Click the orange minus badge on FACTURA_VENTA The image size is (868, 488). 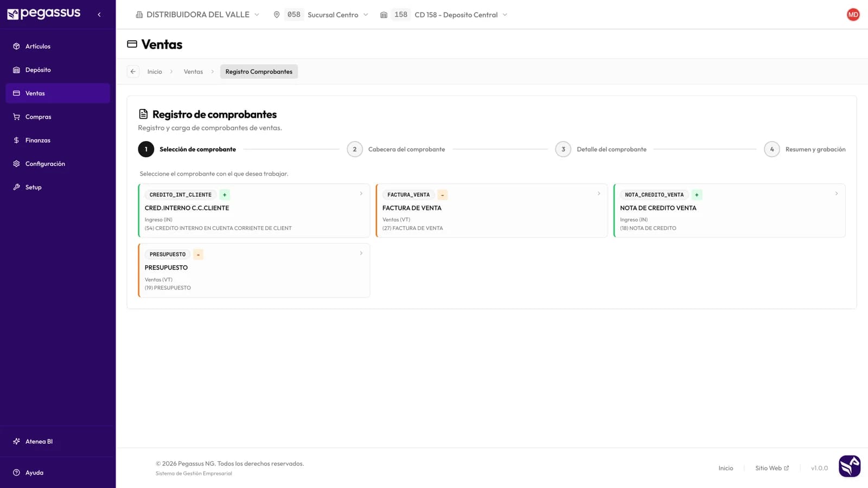443,195
